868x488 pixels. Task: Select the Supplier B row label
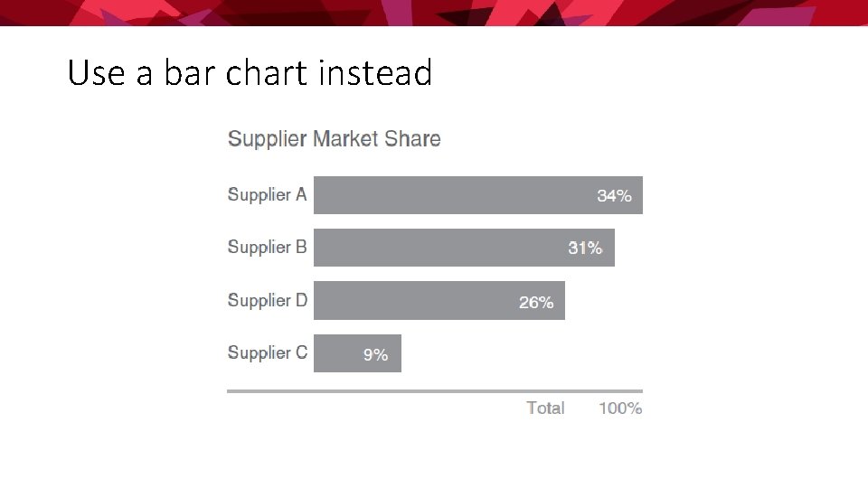(x=267, y=247)
